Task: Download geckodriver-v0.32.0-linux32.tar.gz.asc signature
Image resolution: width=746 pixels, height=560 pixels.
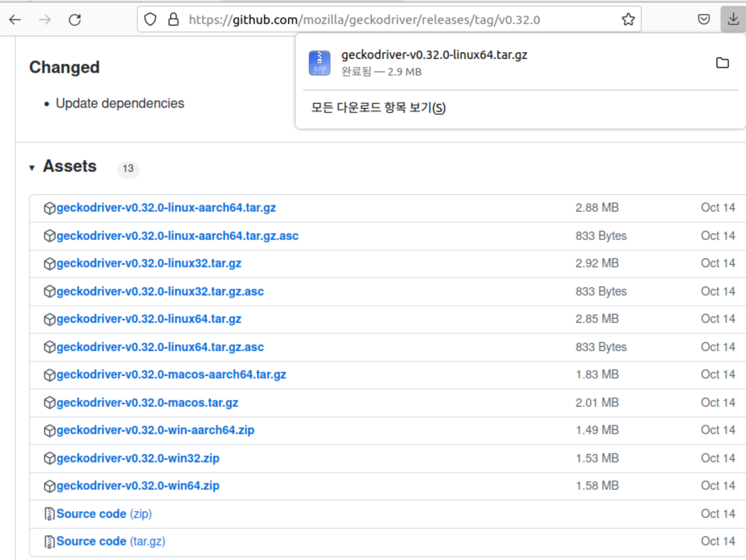Action: coord(160,292)
